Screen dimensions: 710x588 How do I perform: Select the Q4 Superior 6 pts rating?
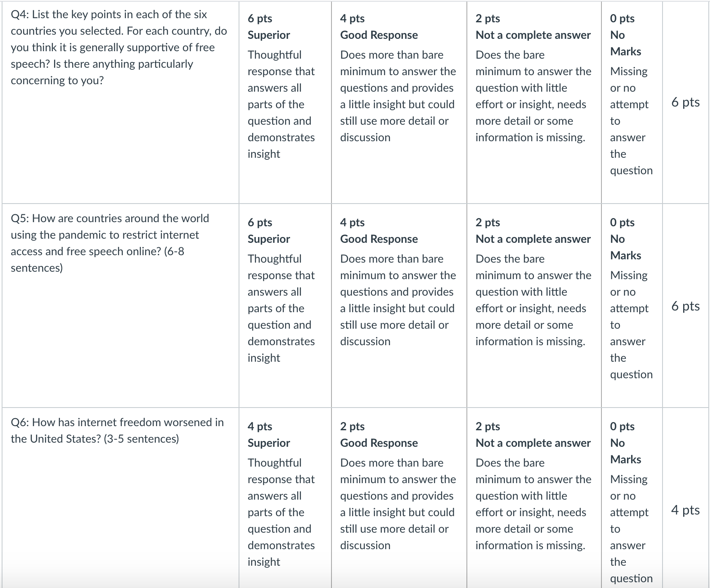coord(285,102)
